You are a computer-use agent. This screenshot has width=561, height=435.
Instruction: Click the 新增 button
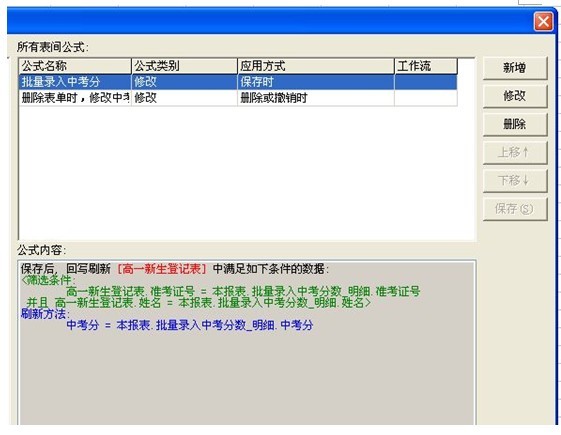click(515, 68)
